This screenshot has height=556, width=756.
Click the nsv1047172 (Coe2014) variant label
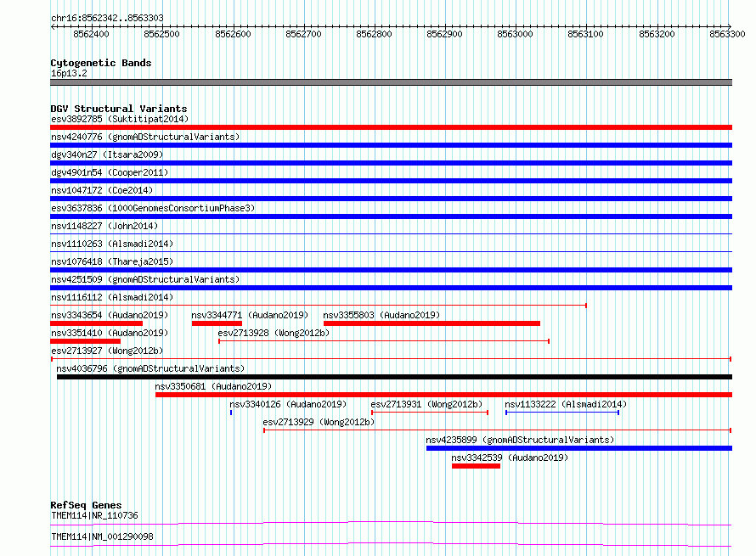tap(102, 190)
